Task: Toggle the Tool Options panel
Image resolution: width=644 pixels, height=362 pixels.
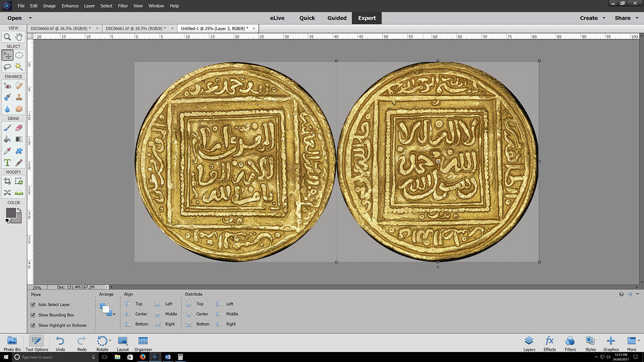Action: click(x=37, y=343)
